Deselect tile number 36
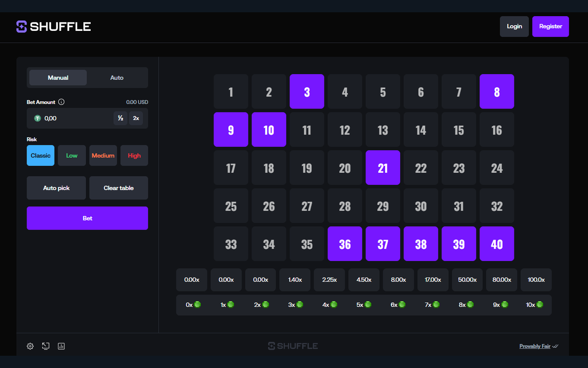588x368 pixels. tap(345, 244)
